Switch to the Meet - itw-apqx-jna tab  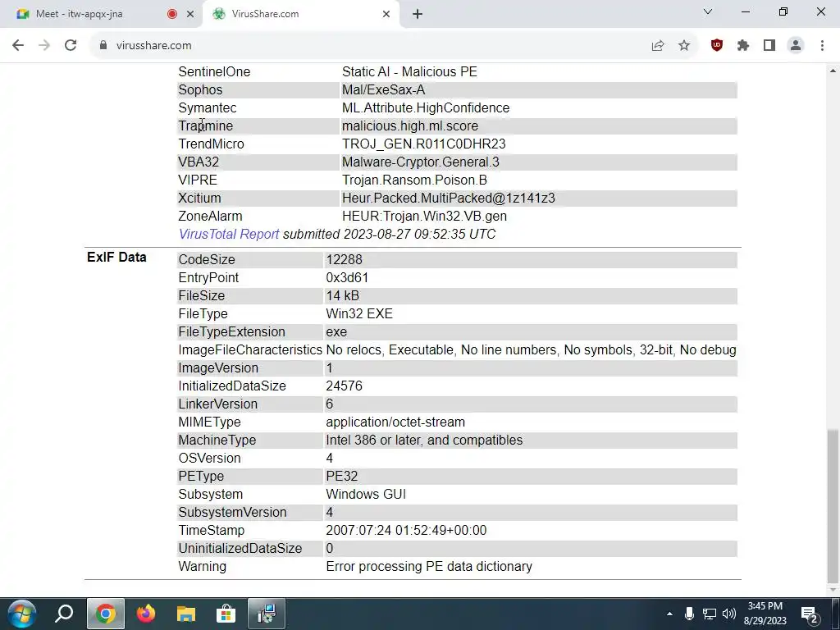click(x=101, y=14)
